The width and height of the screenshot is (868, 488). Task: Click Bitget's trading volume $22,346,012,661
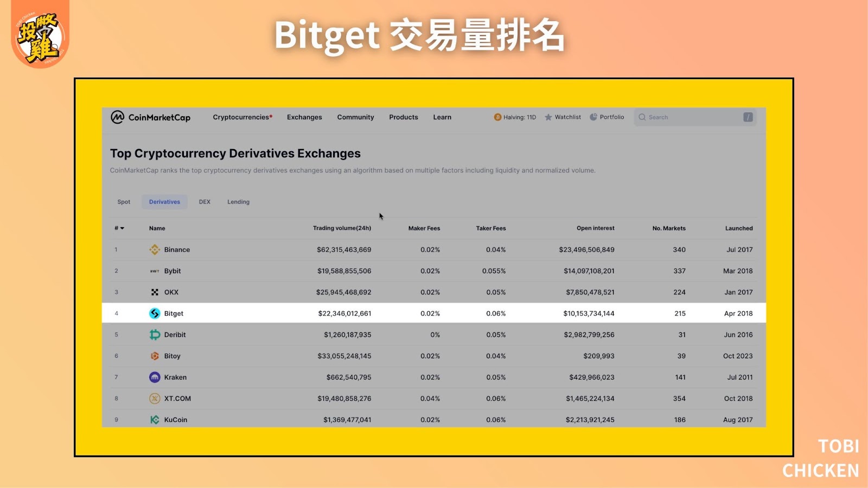(x=344, y=313)
